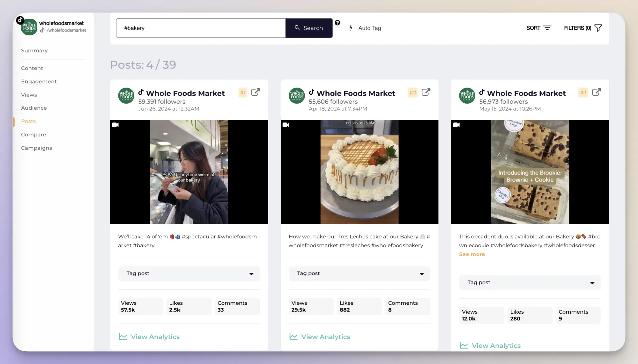Click Views 29.5k stat on post #2
Screen dimensions: 638x364
(311, 306)
